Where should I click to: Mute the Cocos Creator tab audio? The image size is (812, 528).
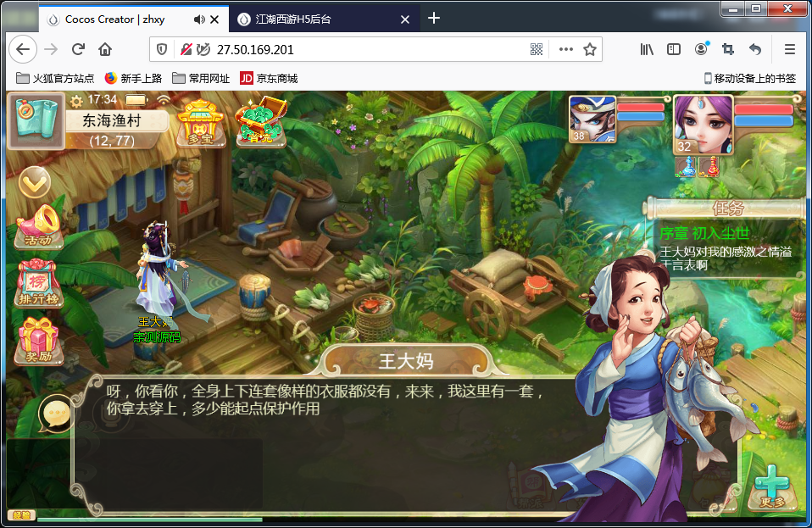pos(199,19)
